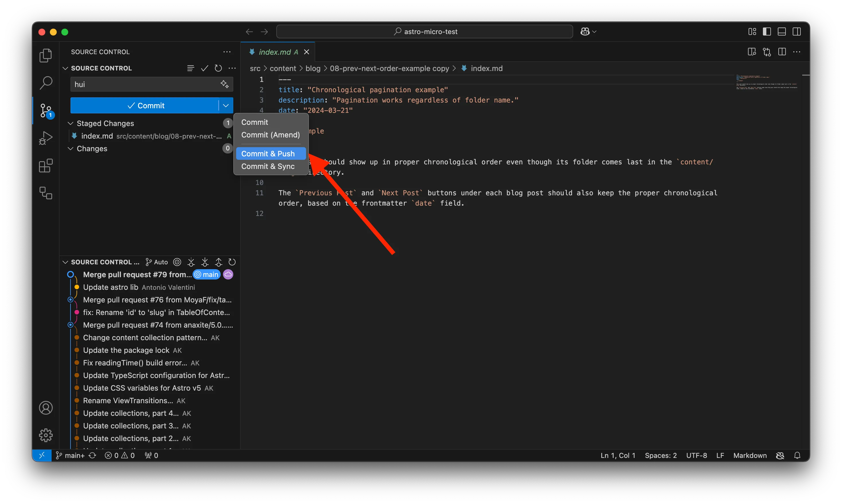Screen dimensions: 842x504
Task: Refresh the source control graph
Action: [232, 262]
